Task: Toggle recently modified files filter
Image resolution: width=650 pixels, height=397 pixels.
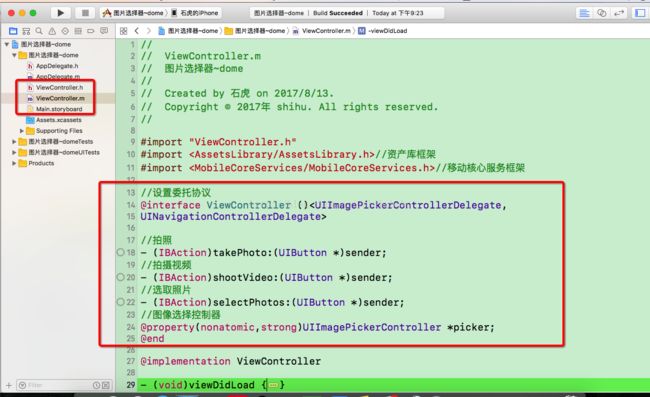Action: 96,385
